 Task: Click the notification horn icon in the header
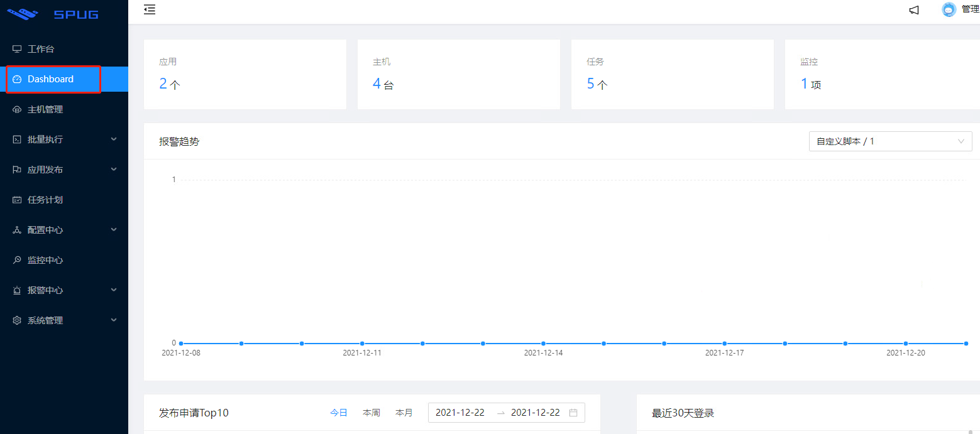pyautogui.click(x=913, y=9)
